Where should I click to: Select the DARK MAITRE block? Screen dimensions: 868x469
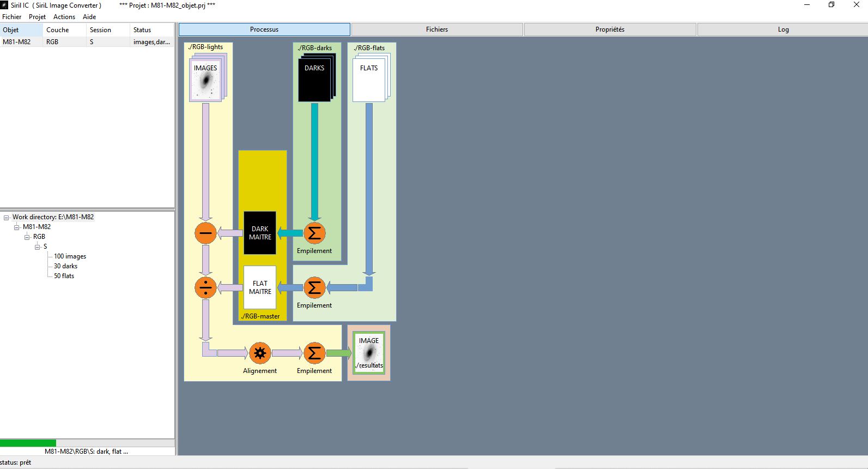tap(260, 233)
